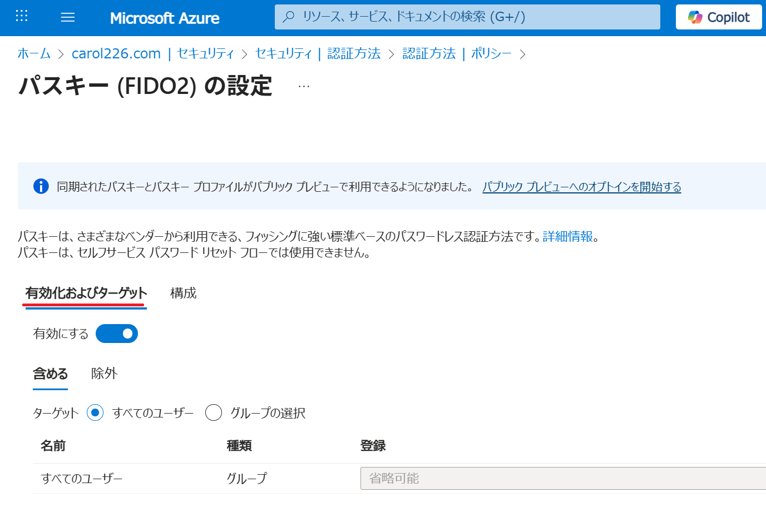766x532 pixels.
Task: Click すべてのユーザー table cell
Action: click(82, 479)
